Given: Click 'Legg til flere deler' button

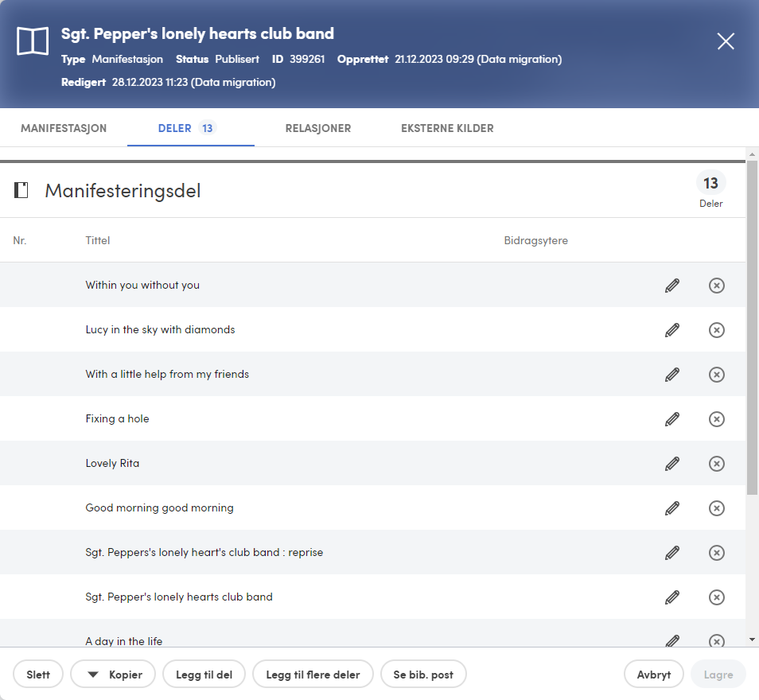Looking at the screenshot, I should tap(313, 675).
